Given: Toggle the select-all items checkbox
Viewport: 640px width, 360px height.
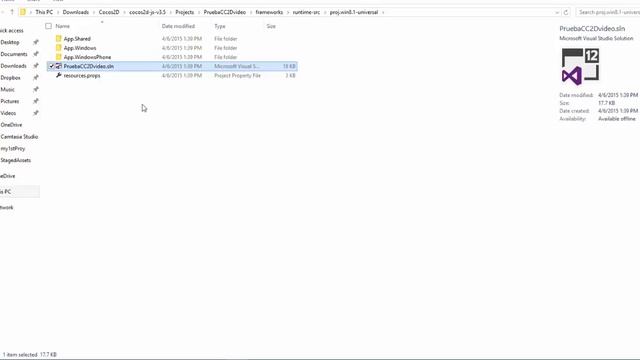Looking at the screenshot, I should 49,26.
